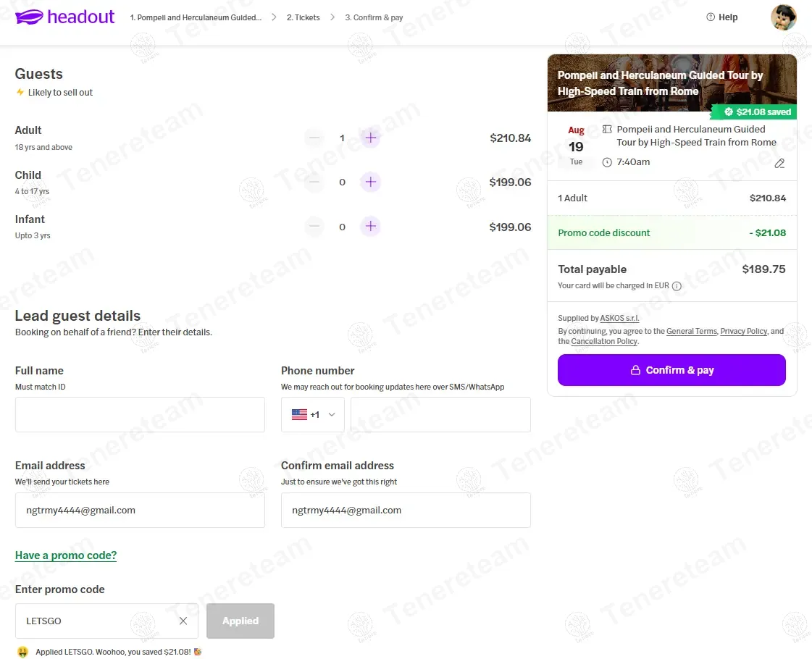Click the Headout logo
The height and width of the screenshot is (659, 812).
tap(65, 17)
